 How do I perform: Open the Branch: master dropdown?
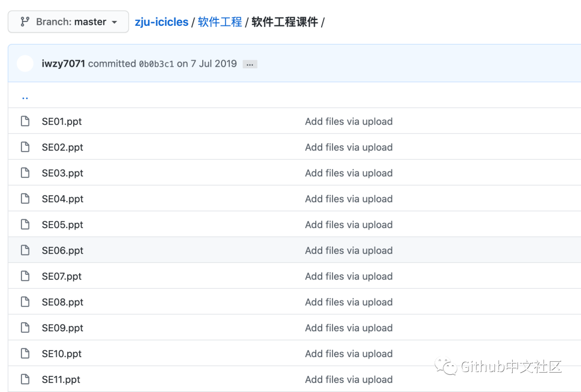tap(68, 22)
